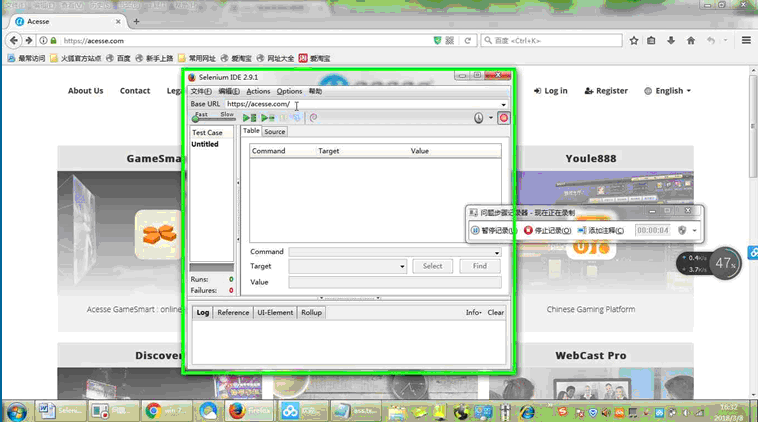Click the site info icon in address bar
The image size is (758, 422).
43,41
